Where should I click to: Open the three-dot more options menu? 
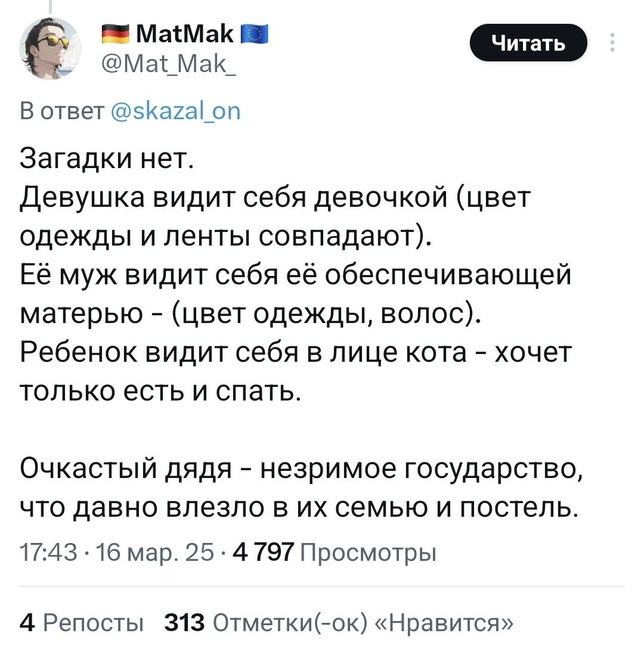pyautogui.click(x=612, y=42)
